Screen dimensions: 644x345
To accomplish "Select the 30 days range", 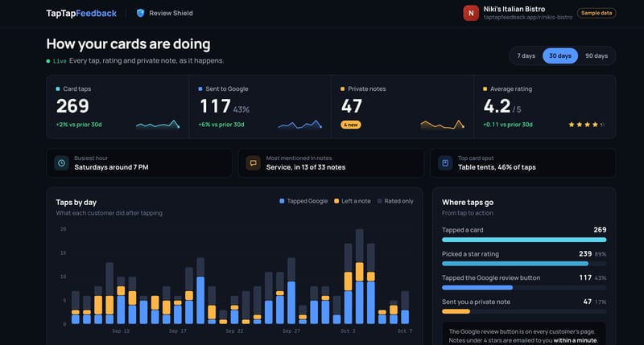I will click(x=560, y=55).
